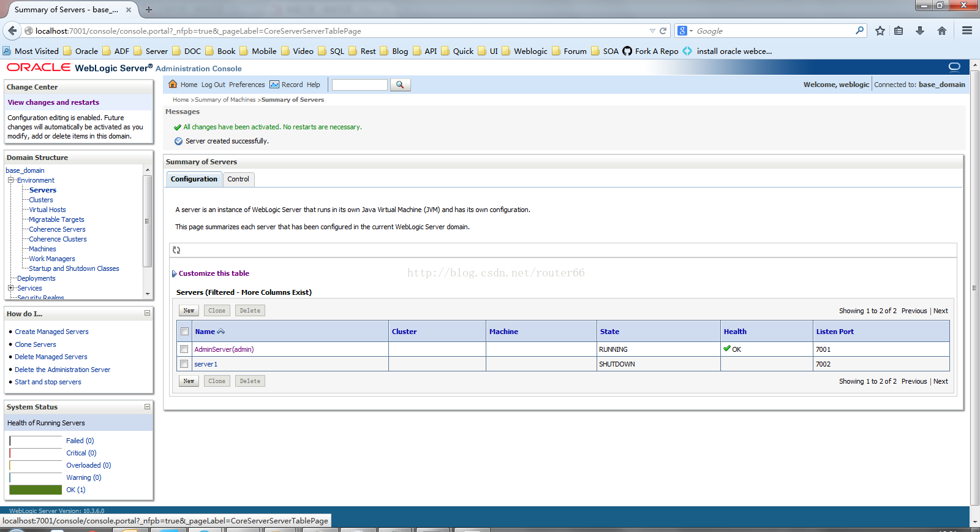Open the OK (1) health status link

(76, 490)
